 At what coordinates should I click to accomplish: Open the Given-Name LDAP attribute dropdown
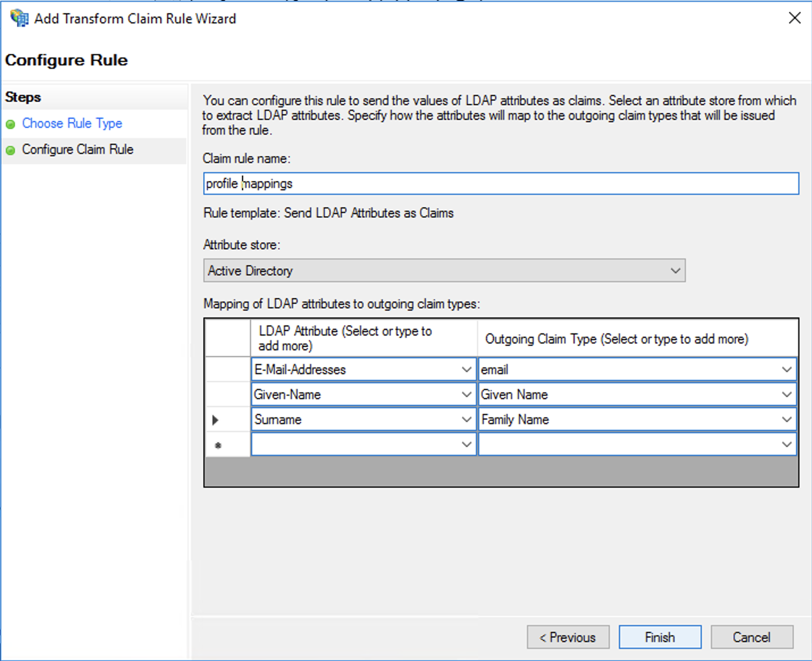pyautogui.click(x=467, y=394)
